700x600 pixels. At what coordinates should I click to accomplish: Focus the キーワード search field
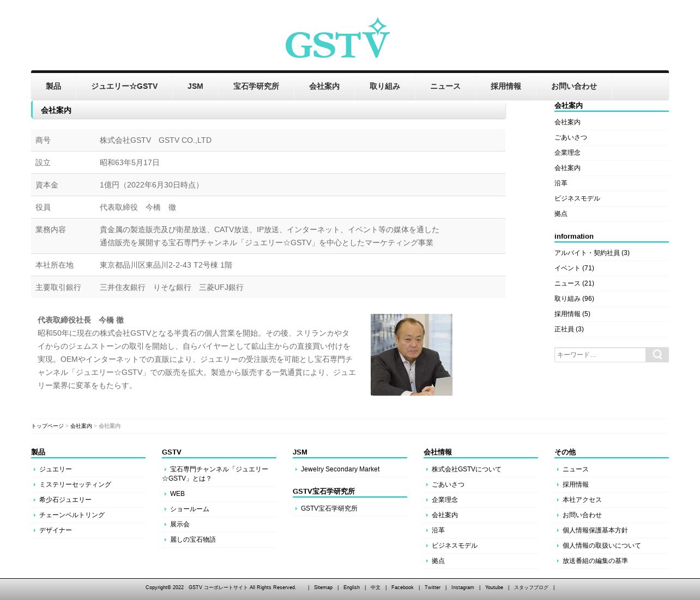(600, 355)
